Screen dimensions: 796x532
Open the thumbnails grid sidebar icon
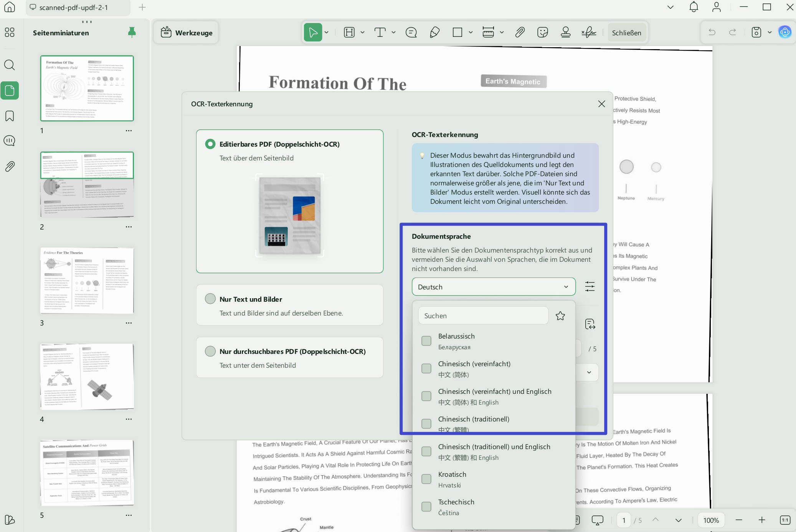[9, 32]
